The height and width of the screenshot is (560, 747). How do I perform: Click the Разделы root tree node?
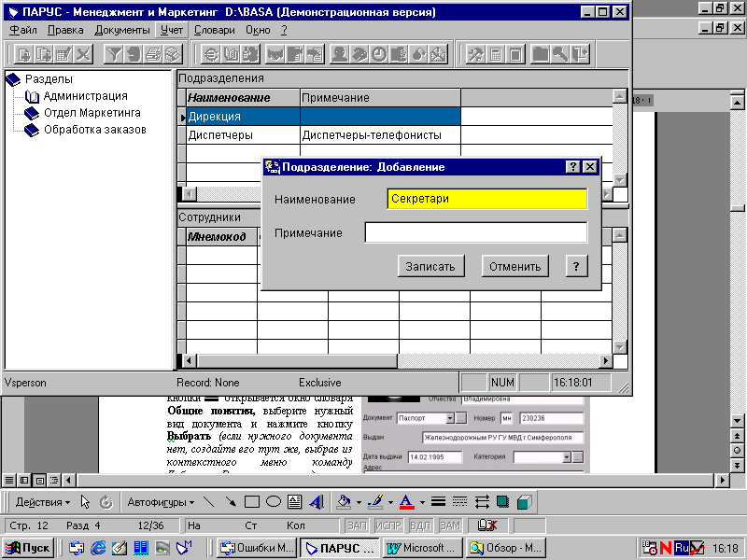49,79
